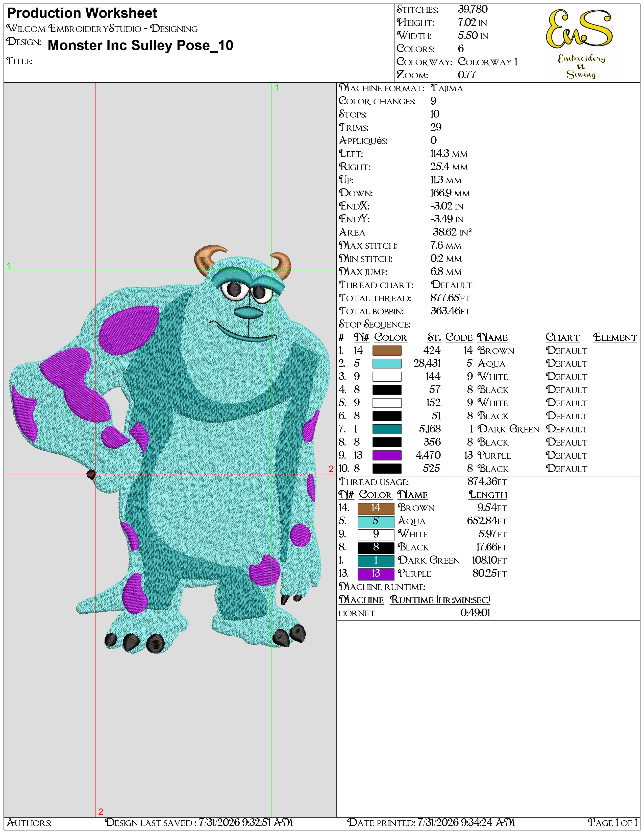This screenshot has width=644, height=834.
Task: Select the dark green thread length "108.10FT"
Action: pos(489,561)
